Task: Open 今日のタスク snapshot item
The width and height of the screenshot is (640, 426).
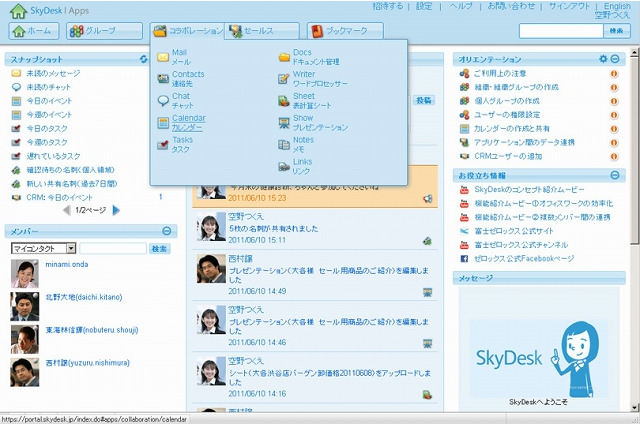Action: click(x=47, y=129)
